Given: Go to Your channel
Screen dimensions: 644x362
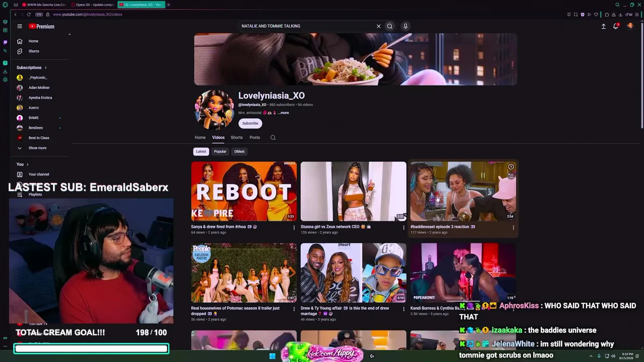Looking at the screenshot, I should [x=33, y=174].
